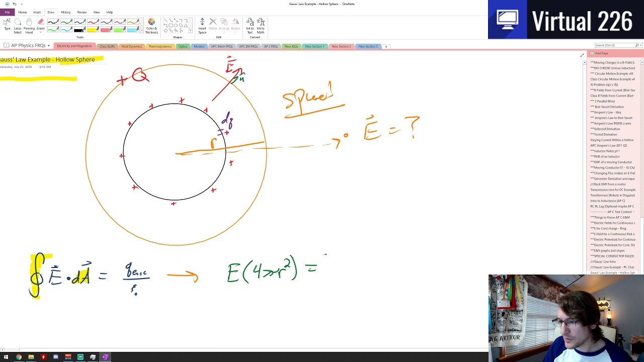
Task: Click the Delete button in Edit group
Action: 213,25
